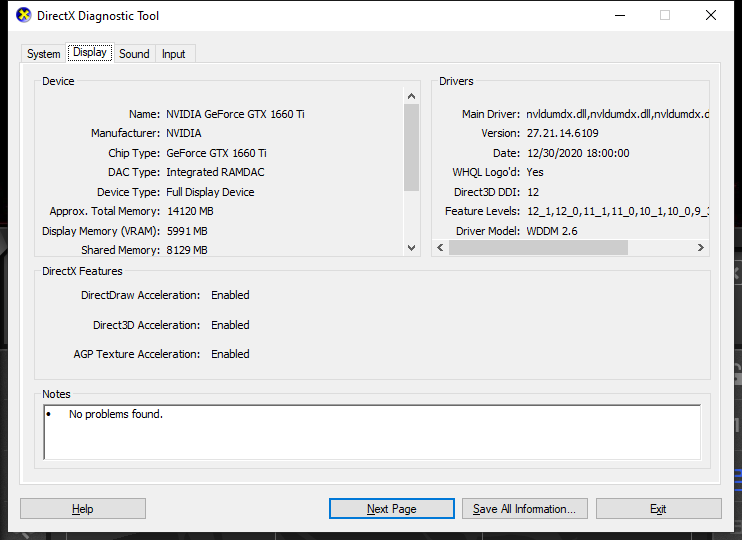Screen dimensions: 742x540
Task: Click the Drivers panel scroll right arrow
Action: 700,248
